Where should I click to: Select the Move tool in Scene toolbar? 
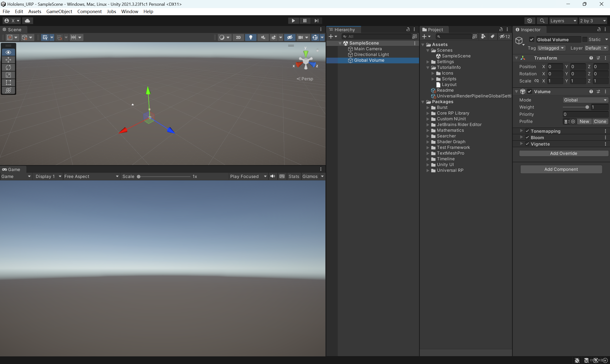pyautogui.click(x=8, y=60)
